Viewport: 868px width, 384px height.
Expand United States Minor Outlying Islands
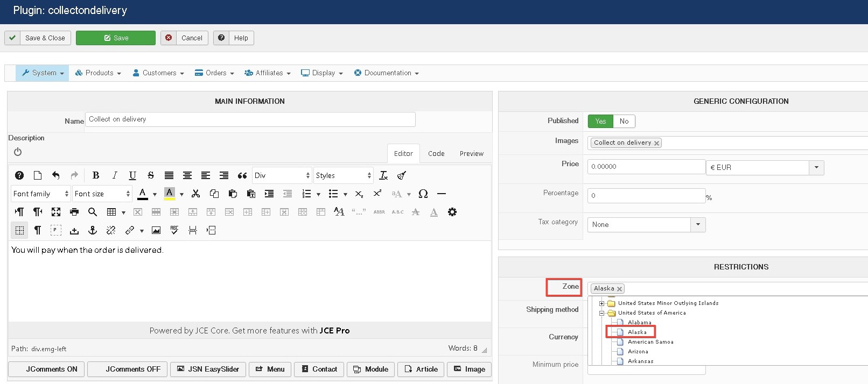[602, 303]
